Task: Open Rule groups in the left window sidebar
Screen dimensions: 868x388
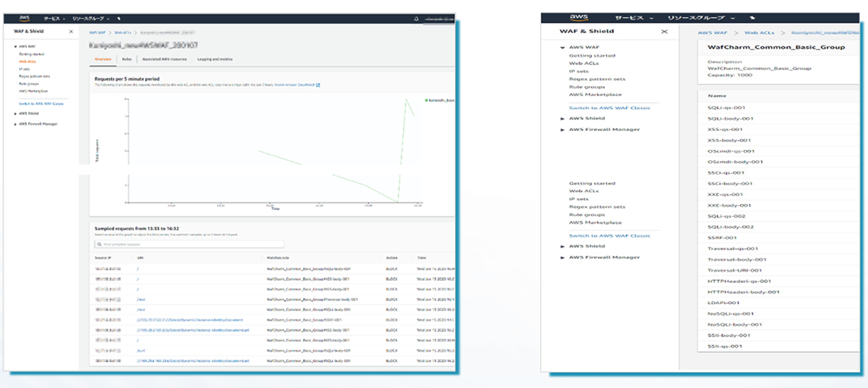Action: click(x=28, y=83)
